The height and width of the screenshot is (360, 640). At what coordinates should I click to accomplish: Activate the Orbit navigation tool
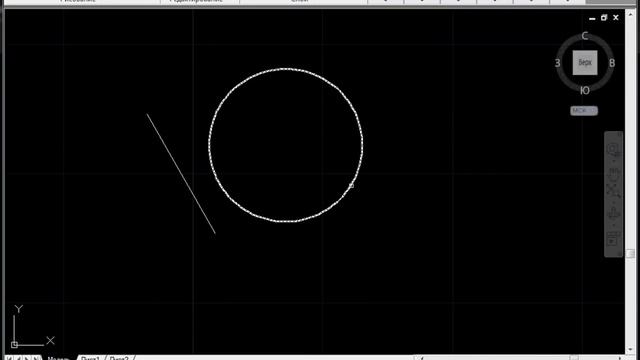tap(613, 213)
